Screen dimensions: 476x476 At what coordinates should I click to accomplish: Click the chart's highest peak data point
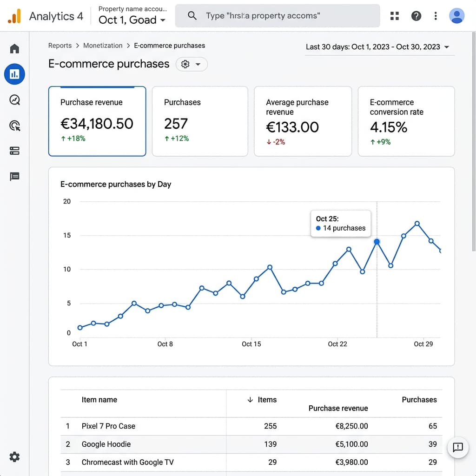click(x=417, y=224)
